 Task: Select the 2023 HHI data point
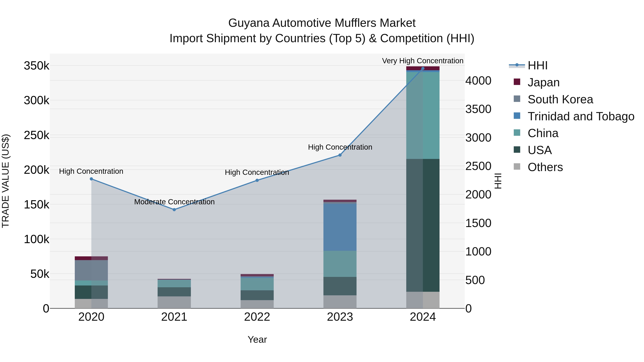coord(340,155)
